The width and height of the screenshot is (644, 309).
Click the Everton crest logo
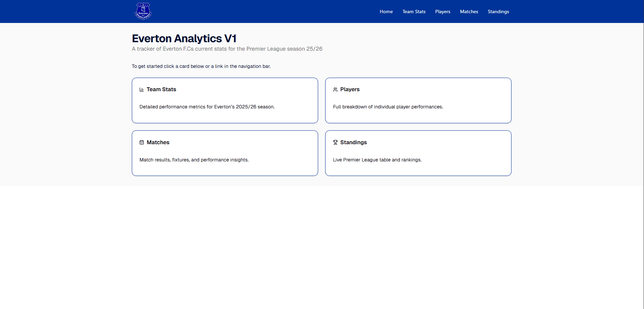143,11
